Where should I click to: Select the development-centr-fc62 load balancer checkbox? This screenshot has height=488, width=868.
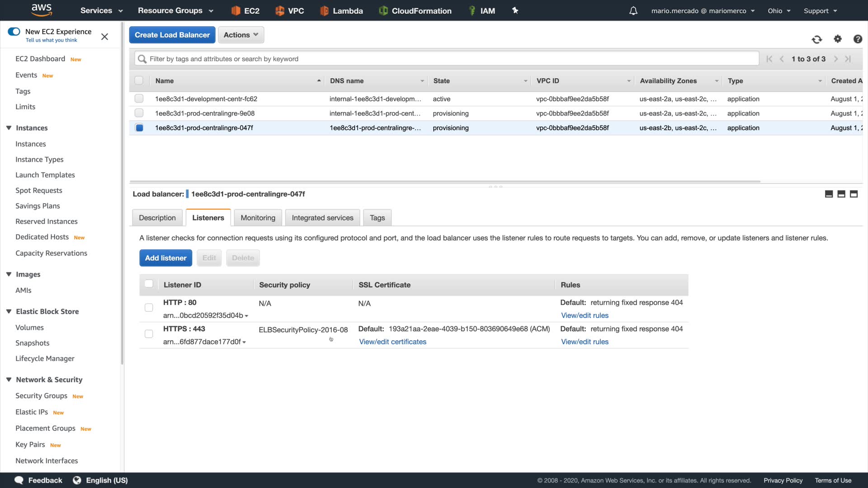[x=139, y=99]
